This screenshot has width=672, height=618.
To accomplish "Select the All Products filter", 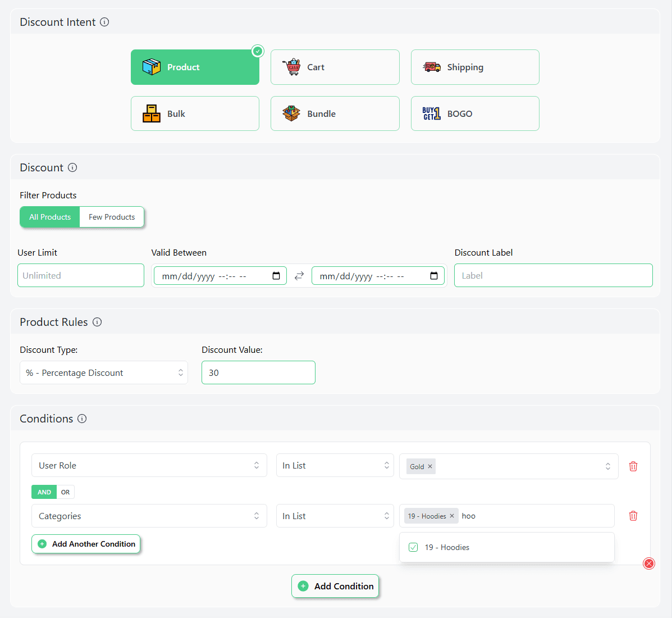I will (x=50, y=217).
